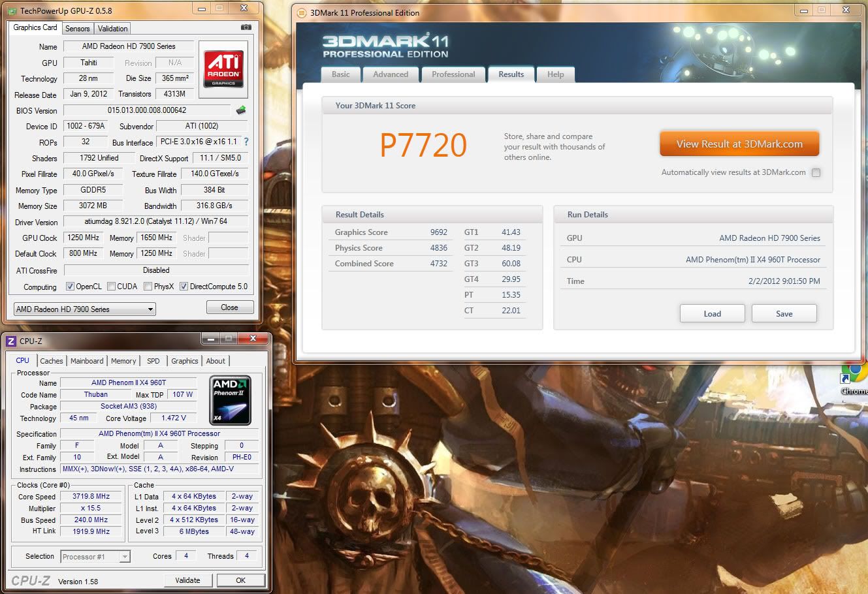868x594 pixels.
Task: Click the Run Details time 2/2/2012 text
Action: pyautogui.click(x=784, y=281)
